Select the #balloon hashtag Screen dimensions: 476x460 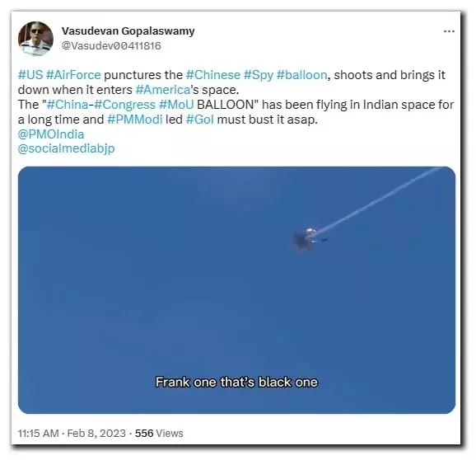point(301,75)
